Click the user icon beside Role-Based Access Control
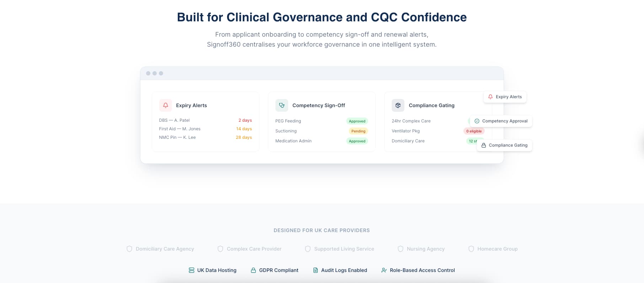Image resolution: width=644 pixels, height=283 pixels. tap(384, 270)
